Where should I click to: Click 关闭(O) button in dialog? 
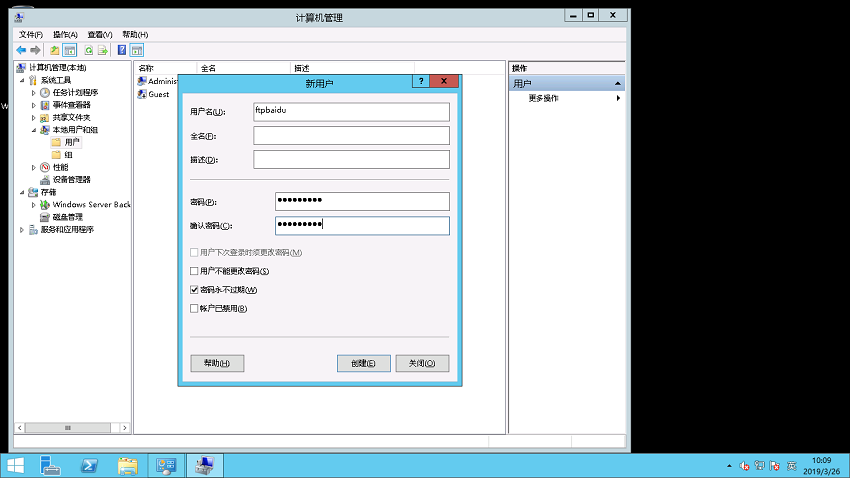(x=422, y=363)
